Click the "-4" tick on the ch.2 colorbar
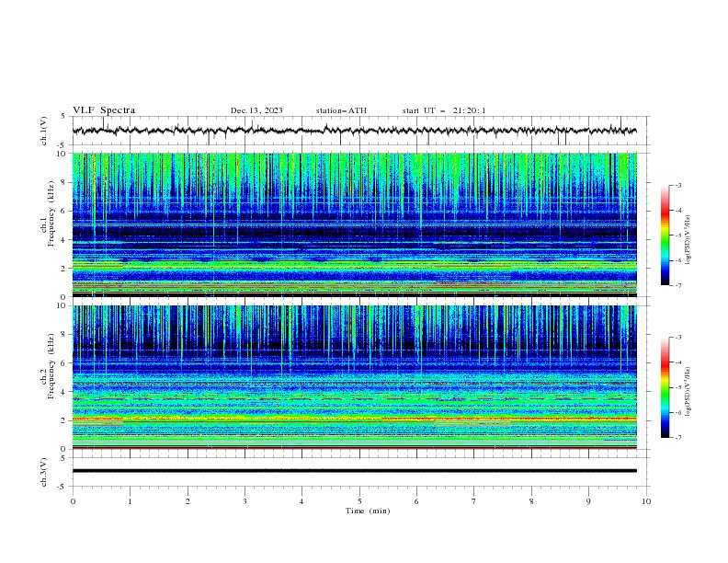Image resolution: width=728 pixels, height=563 pixels. [678, 362]
